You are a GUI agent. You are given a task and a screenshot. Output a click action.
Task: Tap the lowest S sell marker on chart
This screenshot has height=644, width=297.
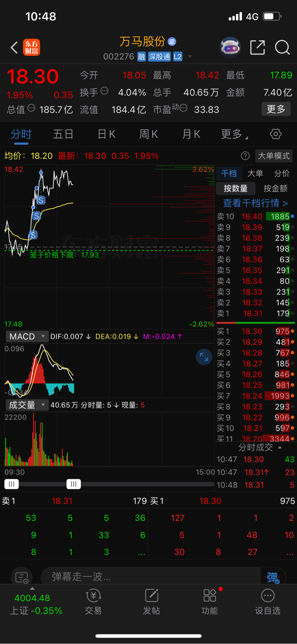click(33, 235)
